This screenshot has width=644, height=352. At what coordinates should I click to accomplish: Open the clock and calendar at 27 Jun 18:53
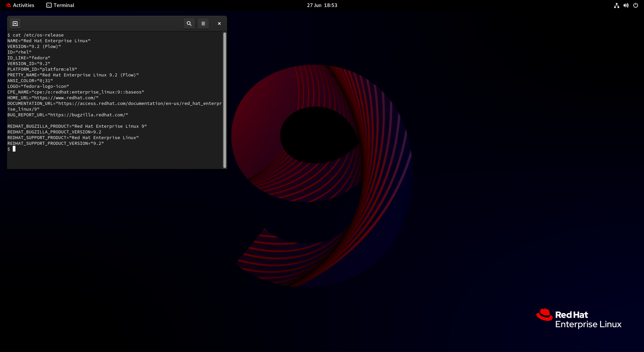pos(322,5)
